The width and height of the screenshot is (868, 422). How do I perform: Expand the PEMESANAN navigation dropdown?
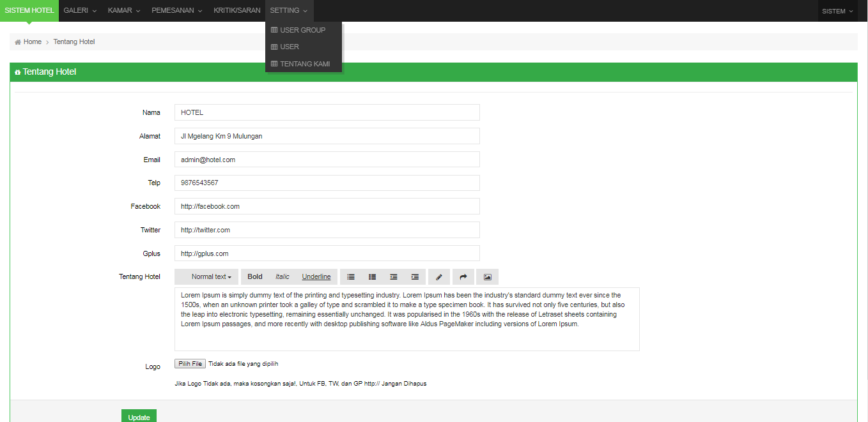[x=176, y=11]
